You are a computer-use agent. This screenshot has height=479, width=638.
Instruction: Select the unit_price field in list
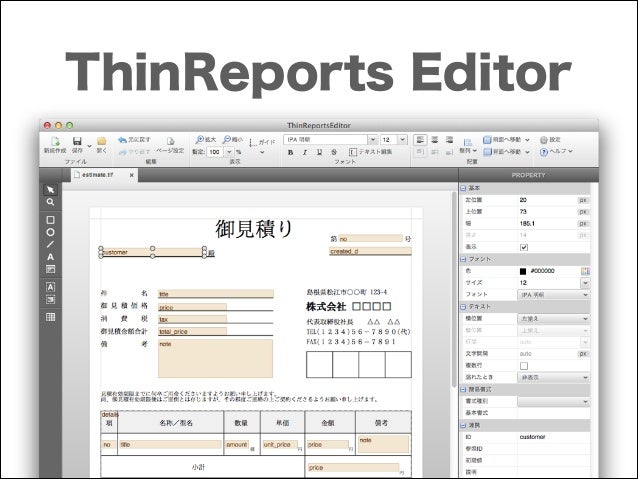tap(280, 444)
